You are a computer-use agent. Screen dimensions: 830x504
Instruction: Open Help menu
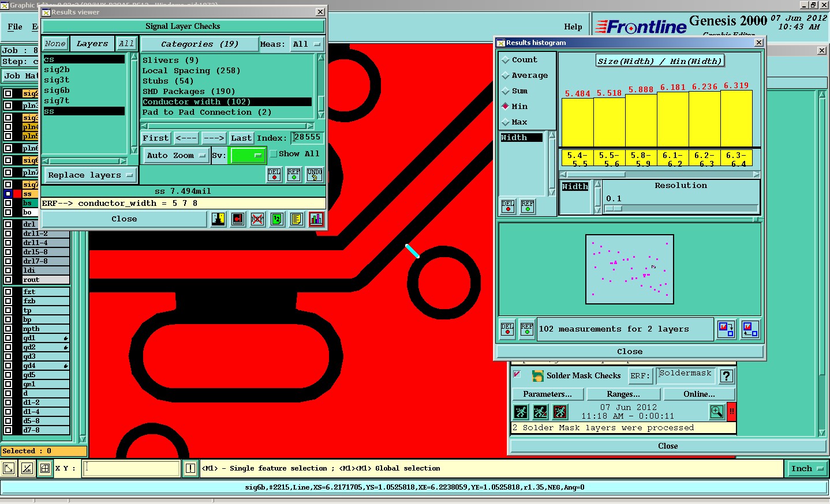(573, 27)
